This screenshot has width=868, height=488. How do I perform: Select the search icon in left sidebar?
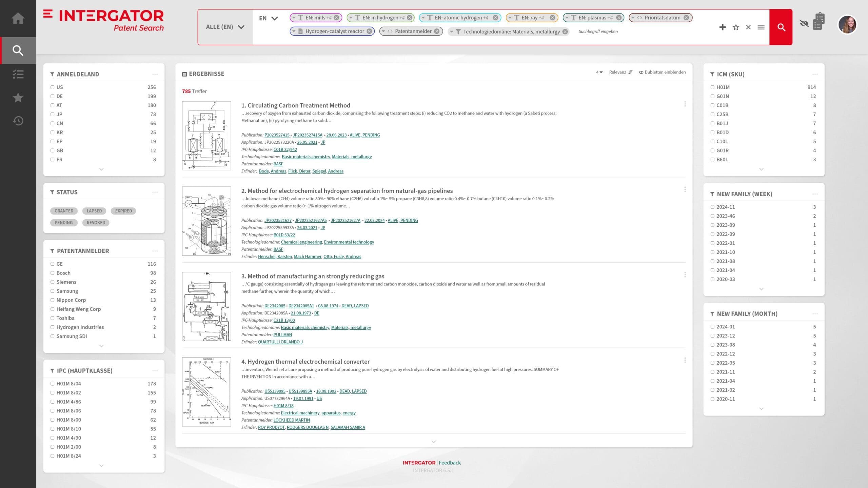[18, 50]
